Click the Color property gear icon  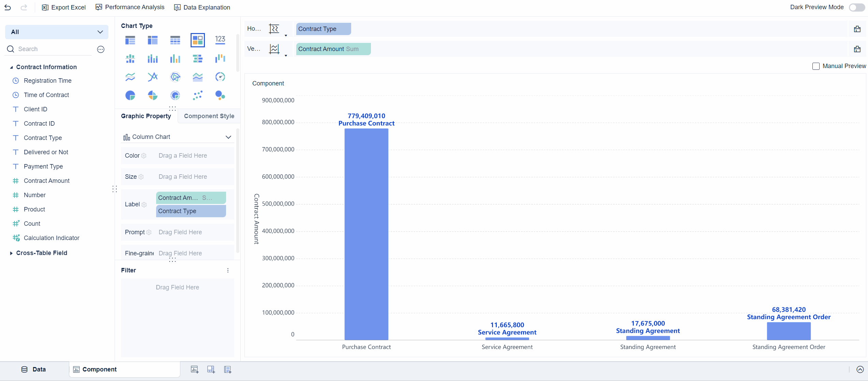click(x=144, y=156)
